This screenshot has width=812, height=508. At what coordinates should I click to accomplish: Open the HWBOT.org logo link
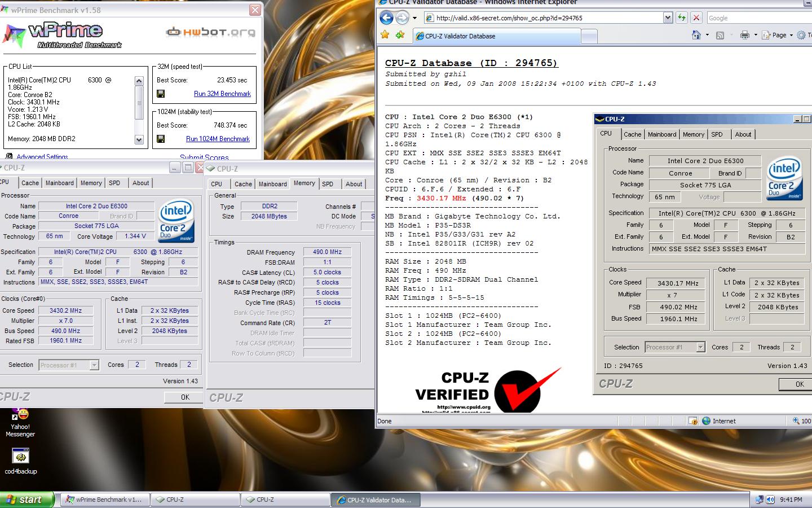[210, 32]
